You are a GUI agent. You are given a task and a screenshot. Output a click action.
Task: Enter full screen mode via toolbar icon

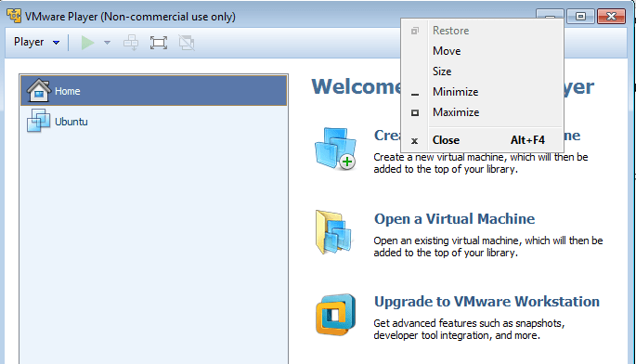tap(158, 42)
